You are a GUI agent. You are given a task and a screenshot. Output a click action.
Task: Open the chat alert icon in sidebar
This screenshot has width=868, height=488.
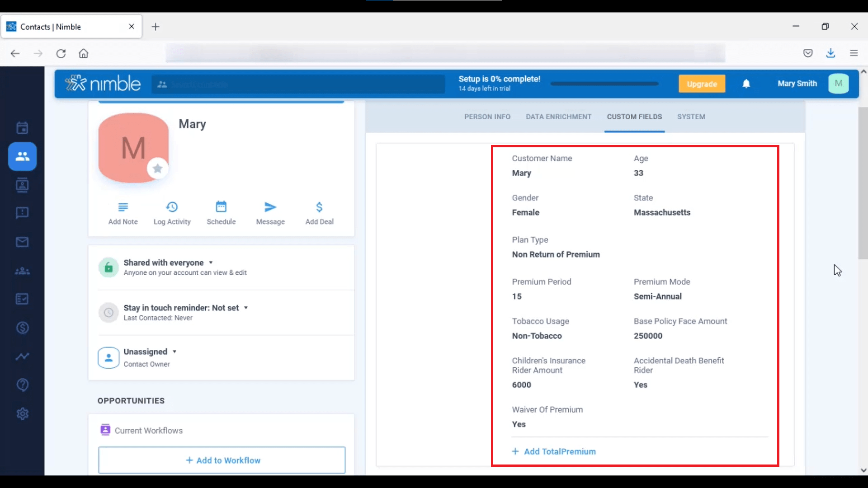pos(22,213)
